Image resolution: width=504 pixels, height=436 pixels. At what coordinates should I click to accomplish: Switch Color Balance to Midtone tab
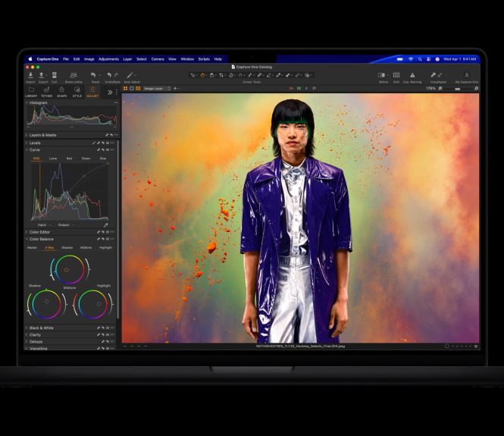point(86,248)
